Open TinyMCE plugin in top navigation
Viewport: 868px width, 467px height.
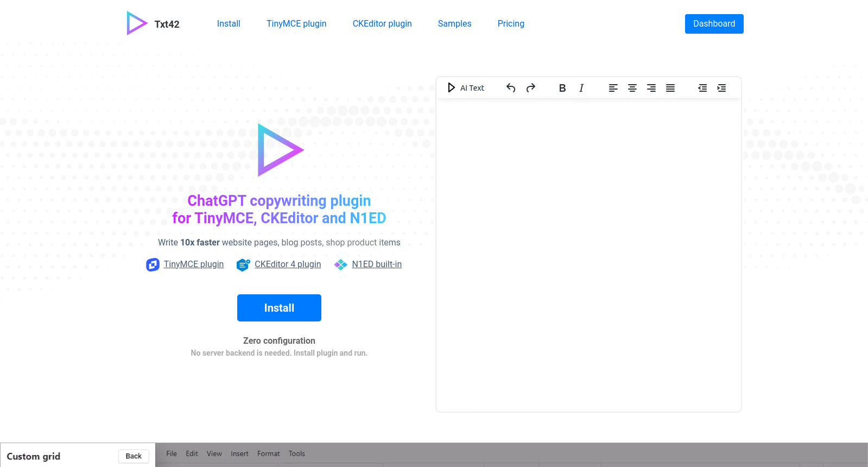tap(296, 24)
